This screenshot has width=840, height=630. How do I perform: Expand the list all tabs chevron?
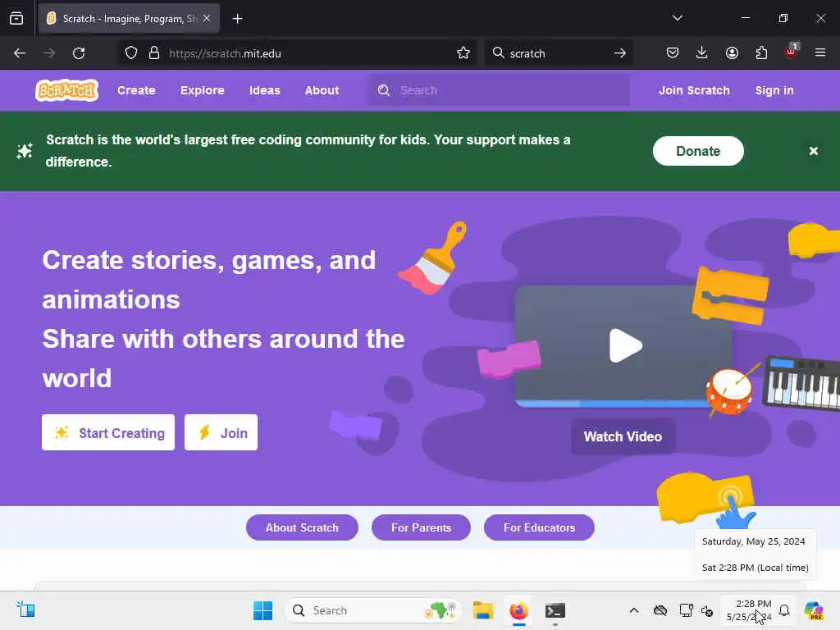tap(677, 18)
